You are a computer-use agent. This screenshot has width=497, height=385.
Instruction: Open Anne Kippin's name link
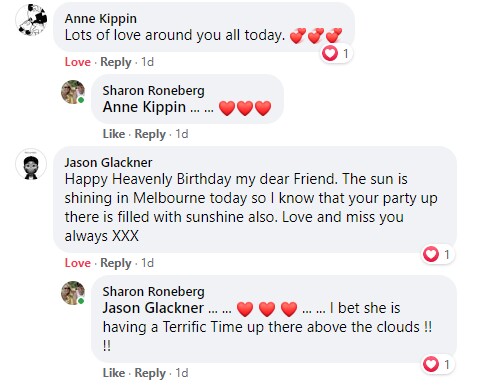(101, 19)
